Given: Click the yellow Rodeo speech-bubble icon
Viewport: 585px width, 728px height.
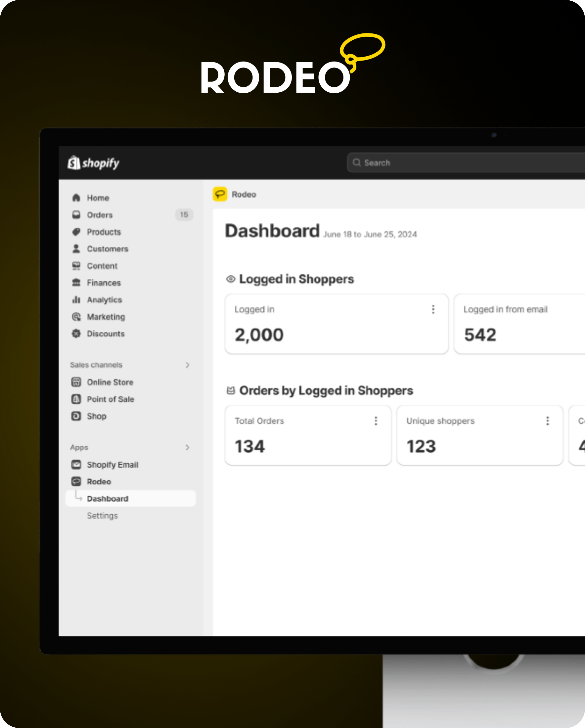Looking at the screenshot, I should click(220, 195).
